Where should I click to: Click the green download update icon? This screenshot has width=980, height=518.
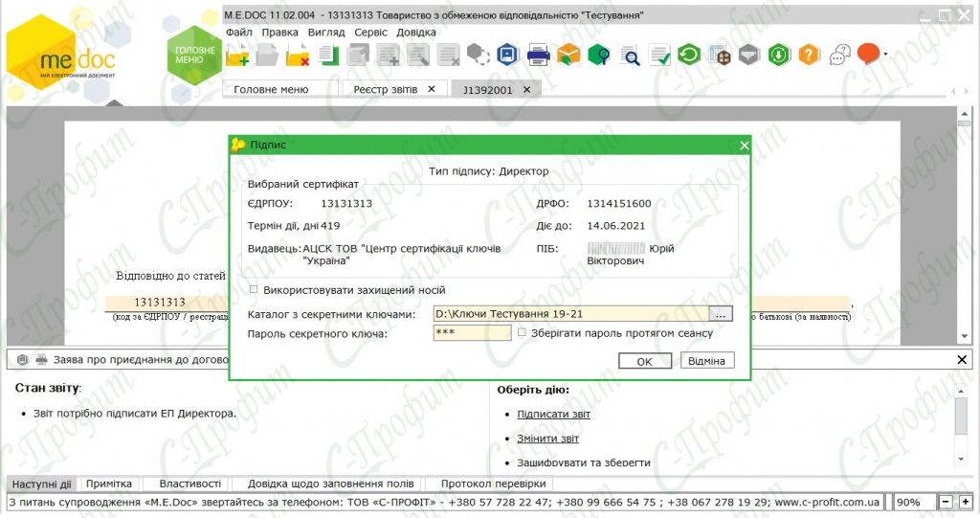coord(779,55)
